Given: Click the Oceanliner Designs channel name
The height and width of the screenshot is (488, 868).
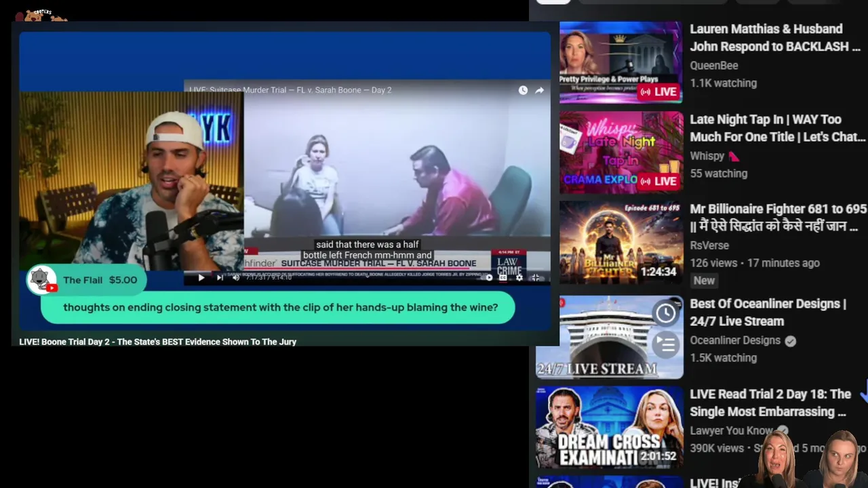Looking at the screenshot, I should click(735, 340).
